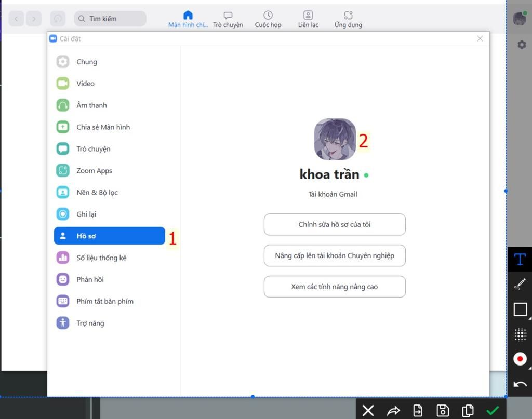Click the export to file icon
Screen dimensions: 532x419
418,411
